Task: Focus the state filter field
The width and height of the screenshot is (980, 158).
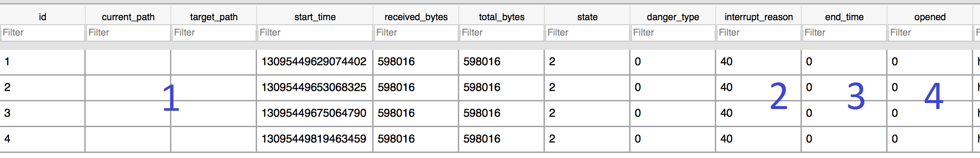Action: (x=587, y=33)
